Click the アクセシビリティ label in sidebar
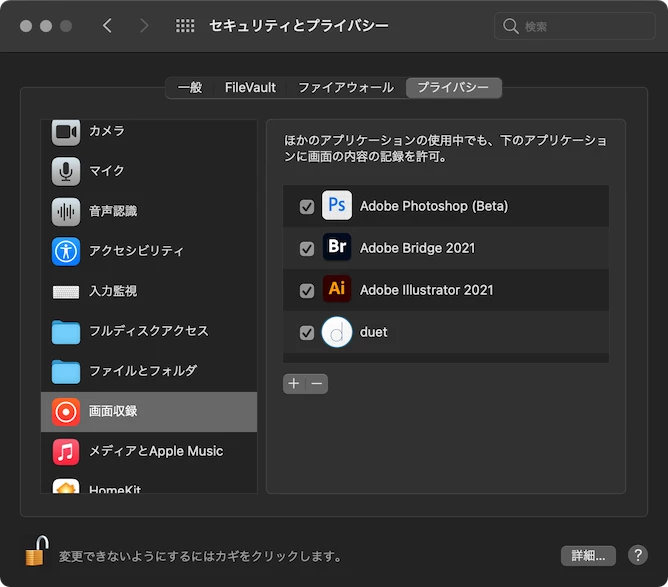Screen dimensions: 668x587 [136, 250]
